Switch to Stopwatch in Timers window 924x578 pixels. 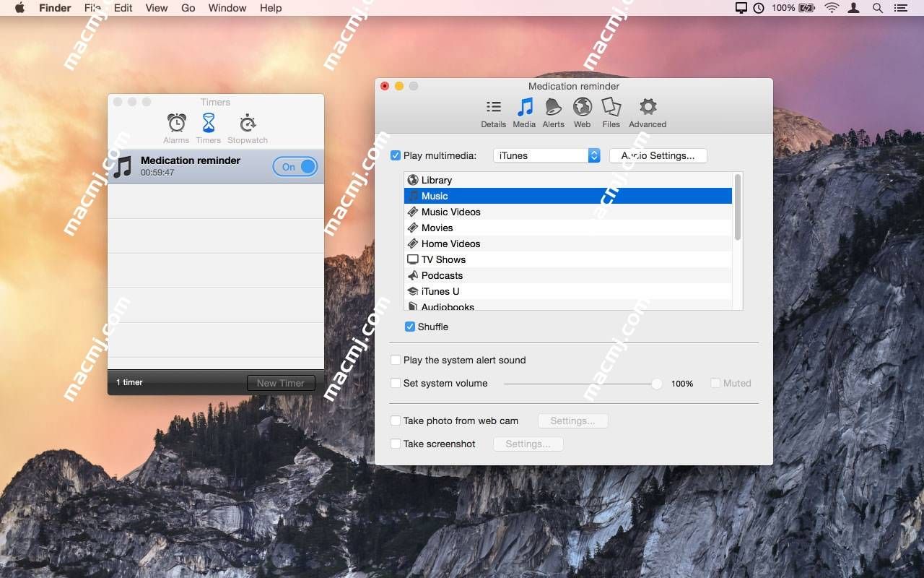click(x=248, y=123)
